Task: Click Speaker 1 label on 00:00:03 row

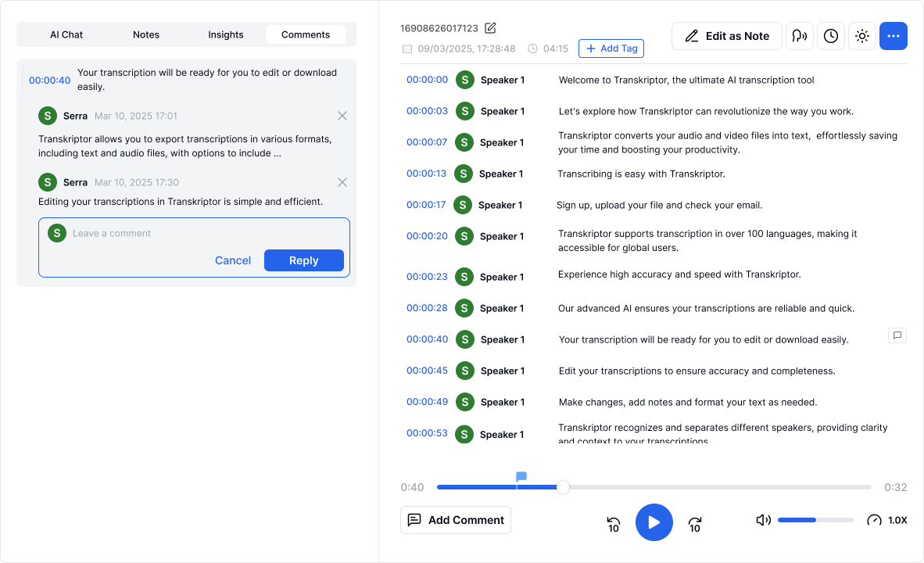Action: pos(503,111)
